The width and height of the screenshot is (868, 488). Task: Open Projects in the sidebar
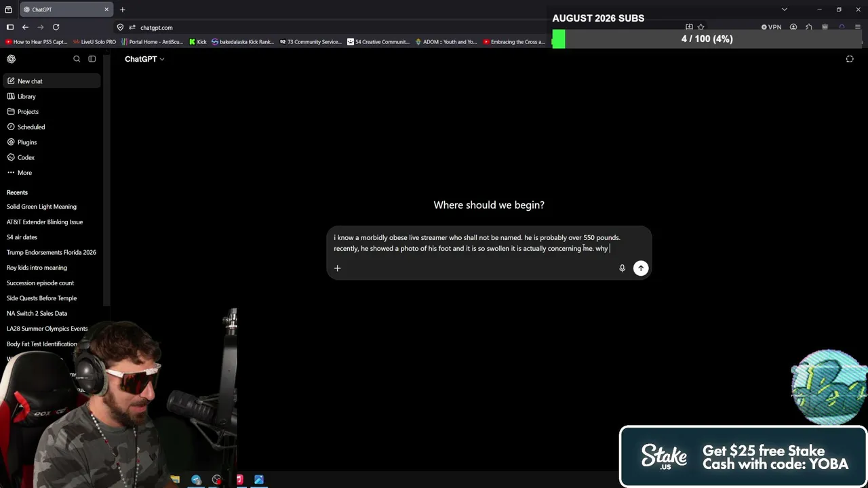point(52,112)
